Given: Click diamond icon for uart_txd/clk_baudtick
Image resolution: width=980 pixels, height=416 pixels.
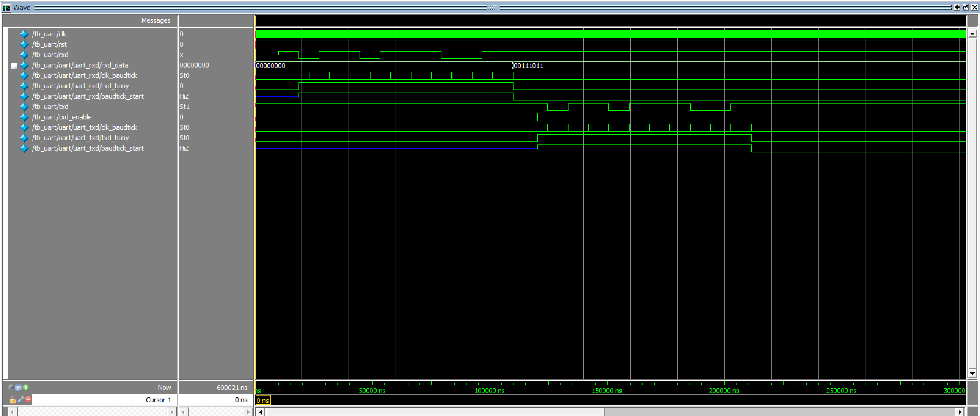Looking at the screenshot, I should click(x=24, y=128).
